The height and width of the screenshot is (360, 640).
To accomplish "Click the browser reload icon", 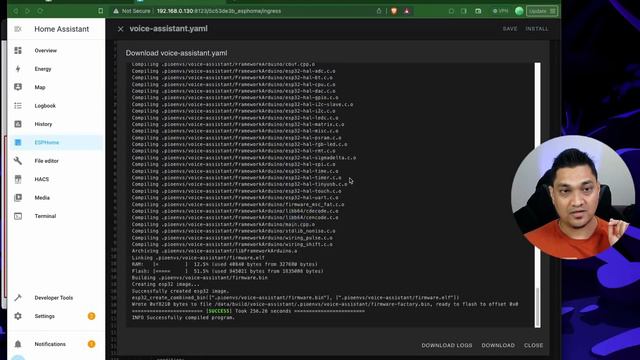I will (x=40, y=11).
